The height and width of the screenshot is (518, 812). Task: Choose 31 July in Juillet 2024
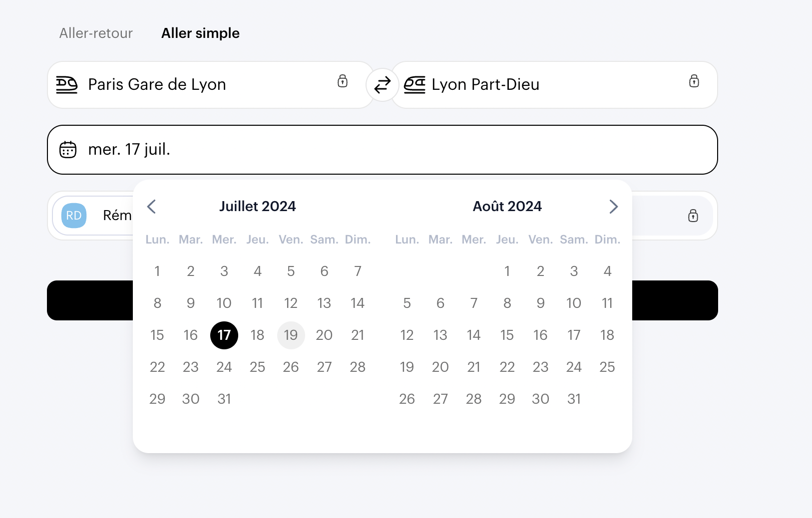click(x=224, y=399)
